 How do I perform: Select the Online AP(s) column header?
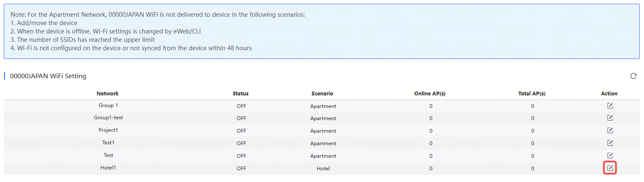pyautogui.click(x=430, y=94)
